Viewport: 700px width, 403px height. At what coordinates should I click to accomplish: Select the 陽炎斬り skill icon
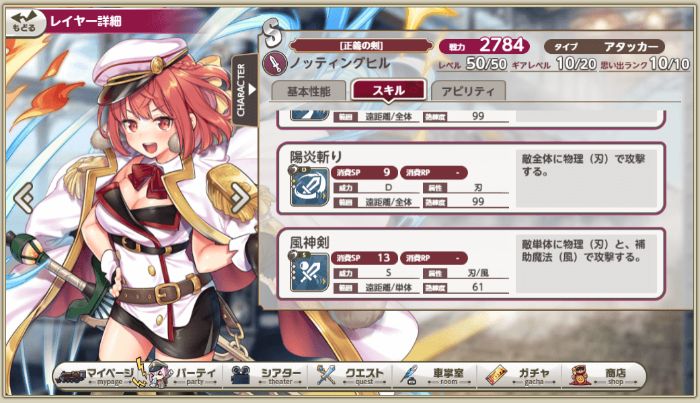click(x=309, y=186)
